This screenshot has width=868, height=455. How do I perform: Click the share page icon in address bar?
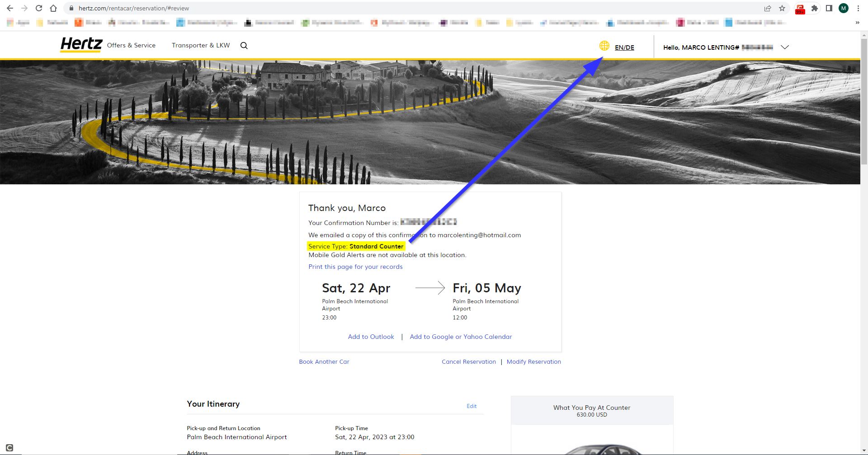pyautogui.click(x=768, y=8)
